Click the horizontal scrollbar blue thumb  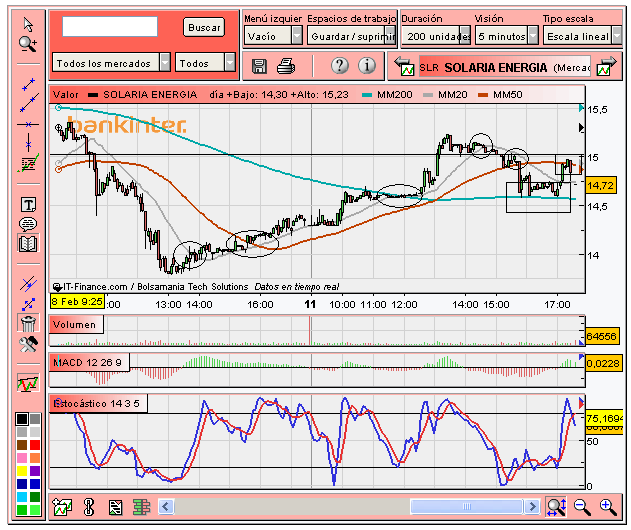[466, 506]
